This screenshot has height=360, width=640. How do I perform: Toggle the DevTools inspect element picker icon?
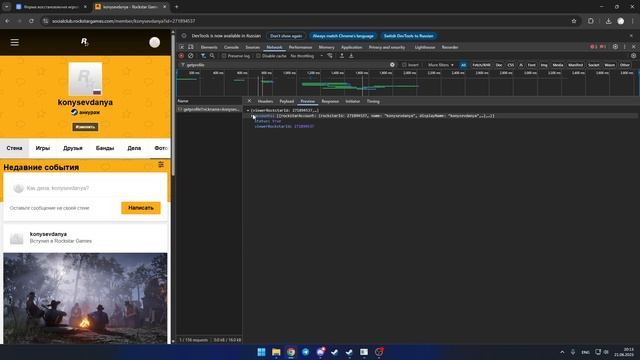click(182, 47)
